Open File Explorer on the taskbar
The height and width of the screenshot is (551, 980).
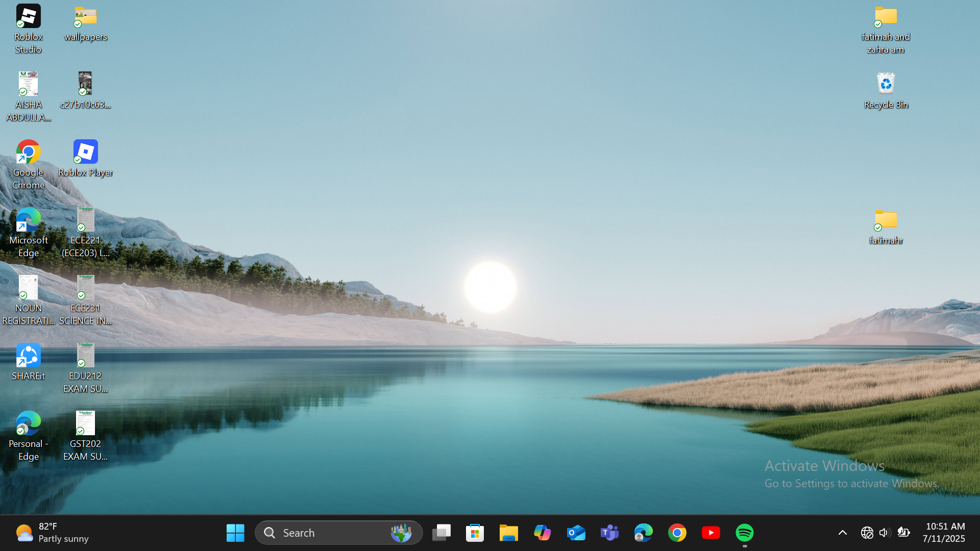coord(509,533)
